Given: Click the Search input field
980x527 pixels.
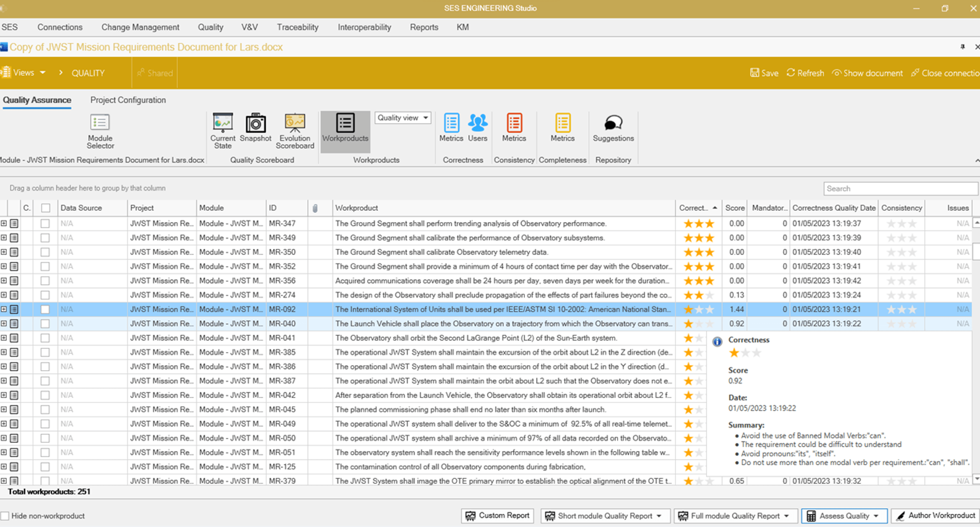Looking at the screenshot, I should [x=900, y=189].
